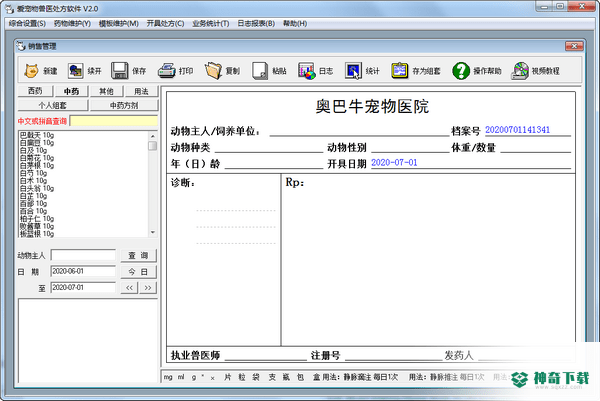Viewport: 600px width, 401px height.
Task: Click the 续开 continue prescription icon
Action: [x=76, y=71]
